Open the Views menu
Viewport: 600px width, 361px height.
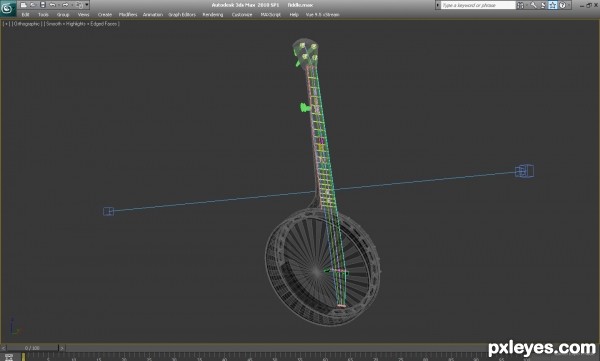click(83, 15)
